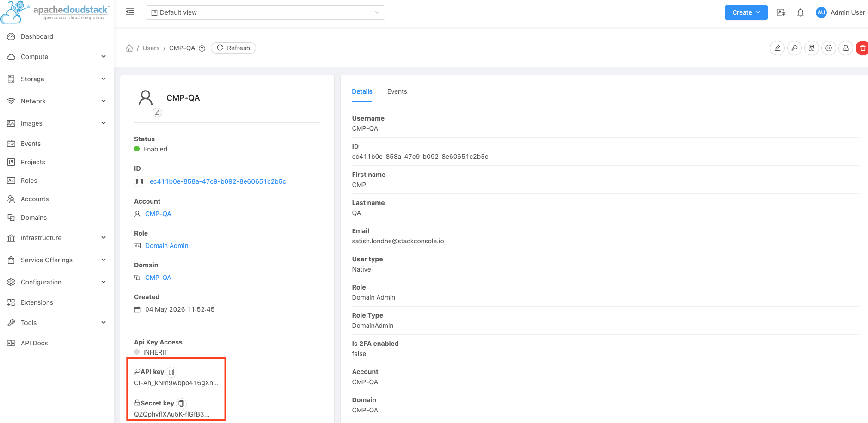Expand the Images menu

[57, 123]
